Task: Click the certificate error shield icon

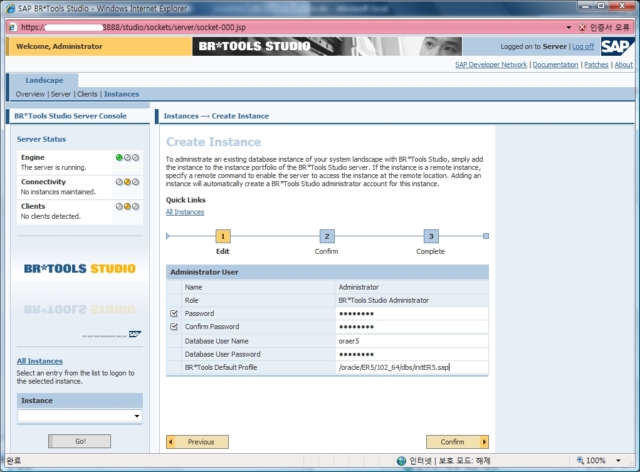Action: (x=582, y=27)
